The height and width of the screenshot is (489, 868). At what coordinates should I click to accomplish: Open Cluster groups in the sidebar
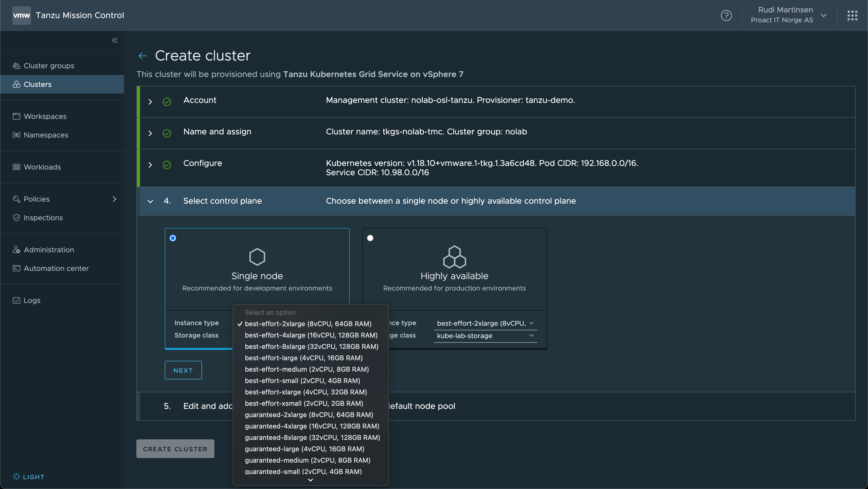62,66
